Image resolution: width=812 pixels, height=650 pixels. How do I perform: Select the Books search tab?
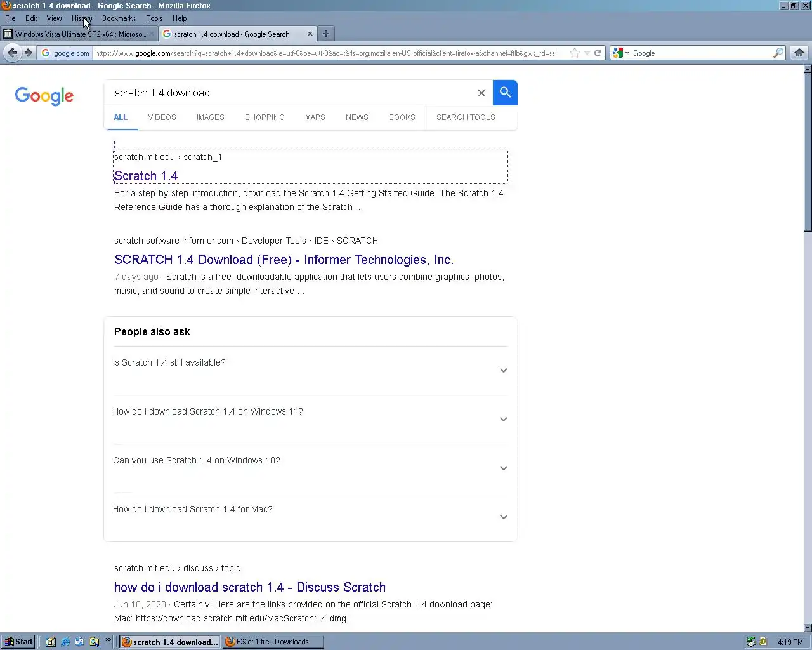point(402,117)
